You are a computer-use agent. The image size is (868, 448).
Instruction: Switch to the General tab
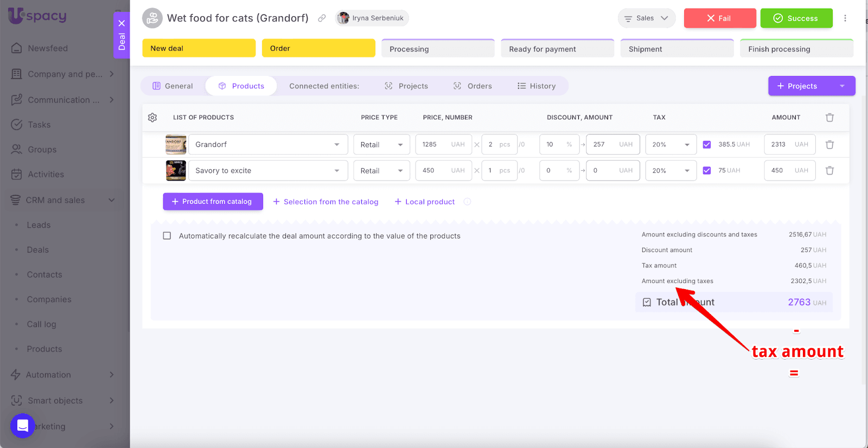(173, 86)
